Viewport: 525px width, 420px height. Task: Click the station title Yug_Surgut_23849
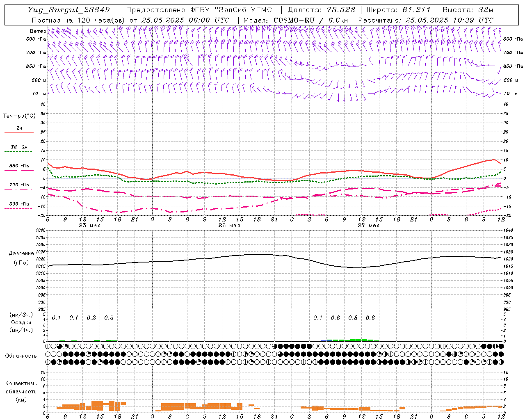69,10
